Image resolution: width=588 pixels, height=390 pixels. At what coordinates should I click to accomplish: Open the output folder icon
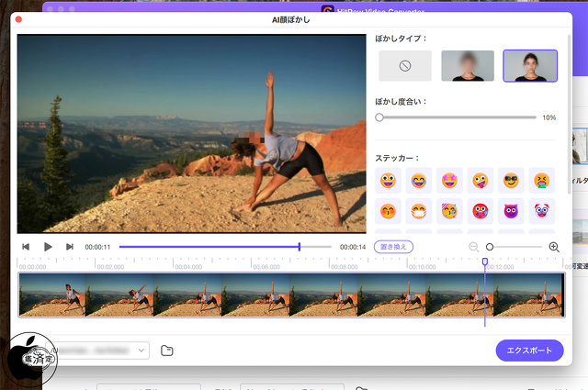tap(167, 351)
